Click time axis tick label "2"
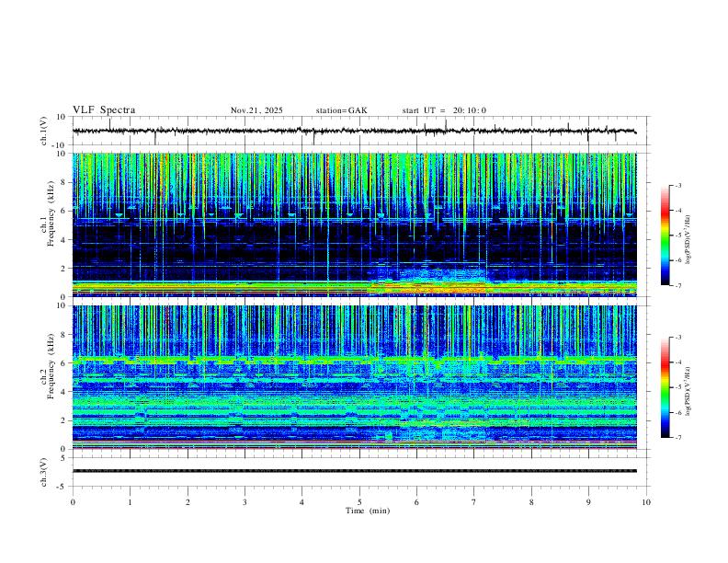Image resolution: width=728 pixels, height=563 pixels. point(188,502)
